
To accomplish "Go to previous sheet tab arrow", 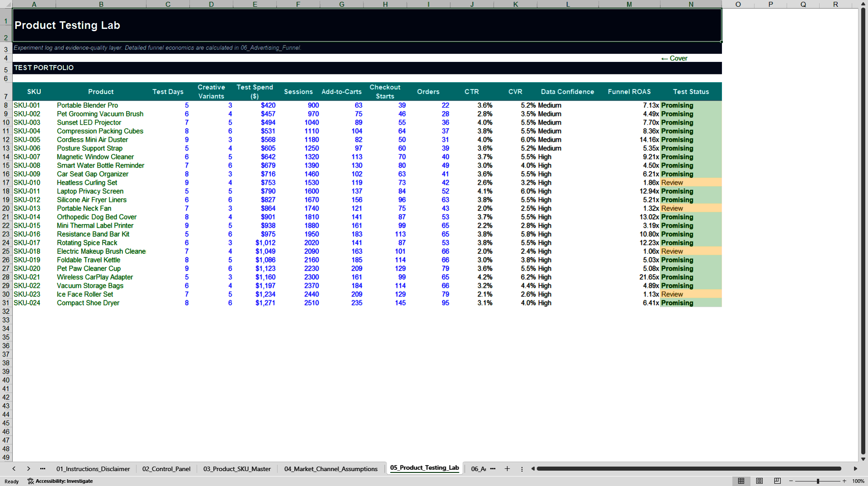I will coord(14,469).
